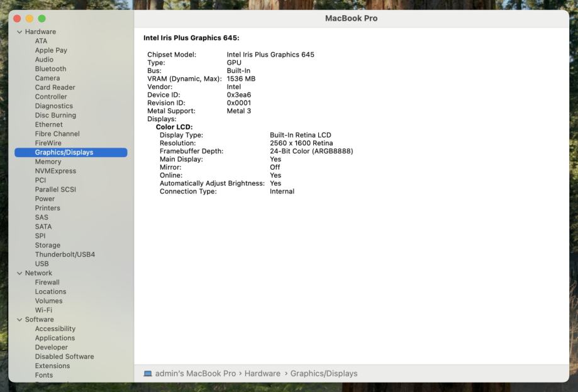Open Firewall under Network
Viewport: 578px width, 392px height.
[47, 282]
